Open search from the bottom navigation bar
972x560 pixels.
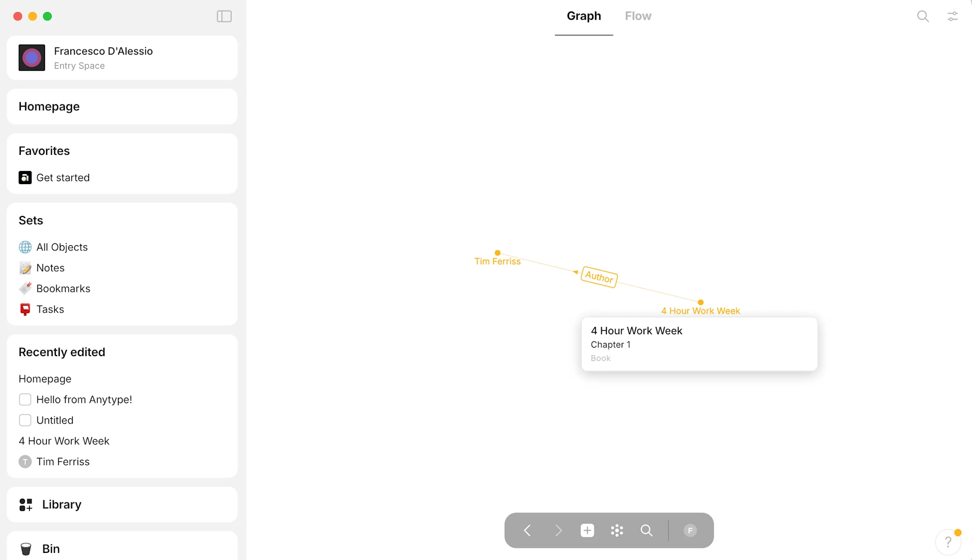(646, 530)
